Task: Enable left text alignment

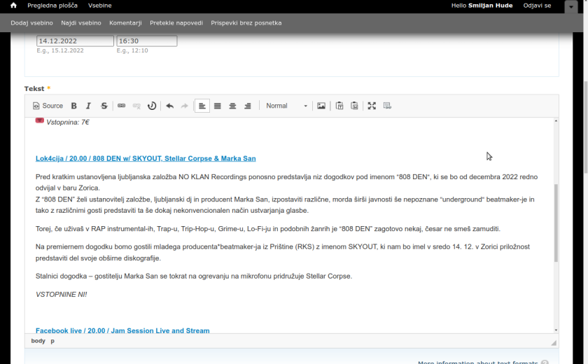Action: [202, 106]
